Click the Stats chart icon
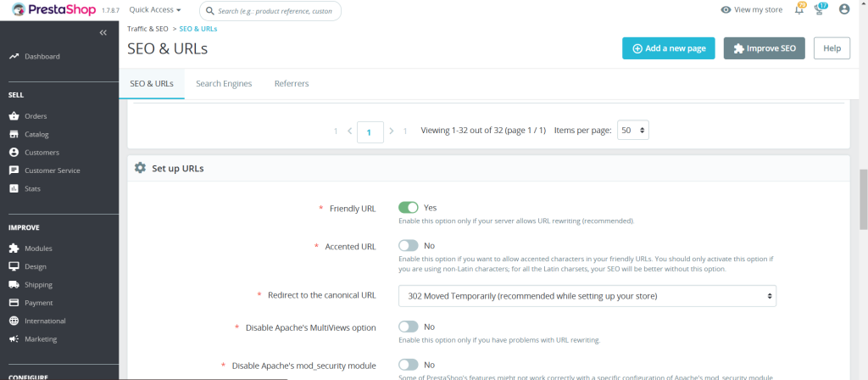The image size is (868, 380). (x=14, y=188)
